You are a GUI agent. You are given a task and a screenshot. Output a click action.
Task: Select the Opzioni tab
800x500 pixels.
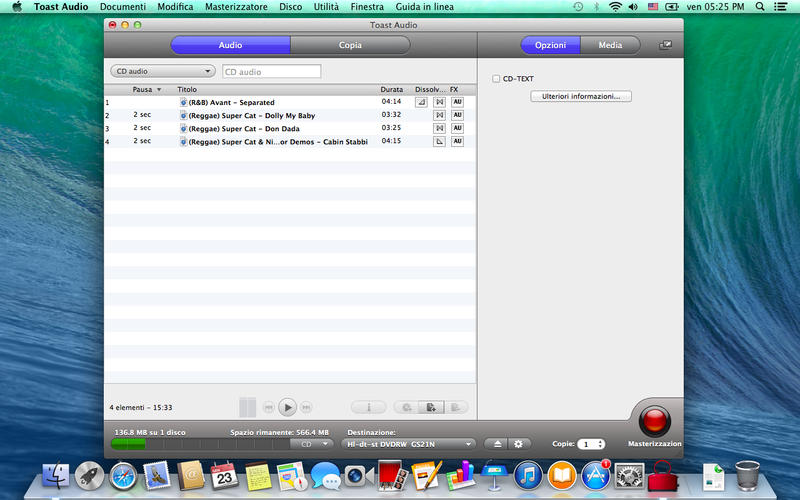(550, 45)
